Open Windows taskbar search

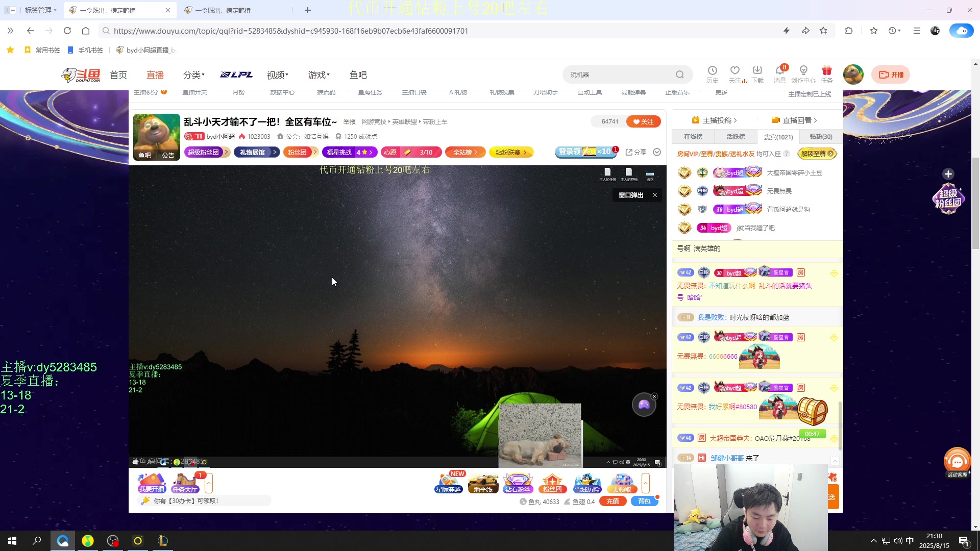(x=37, y=541)
